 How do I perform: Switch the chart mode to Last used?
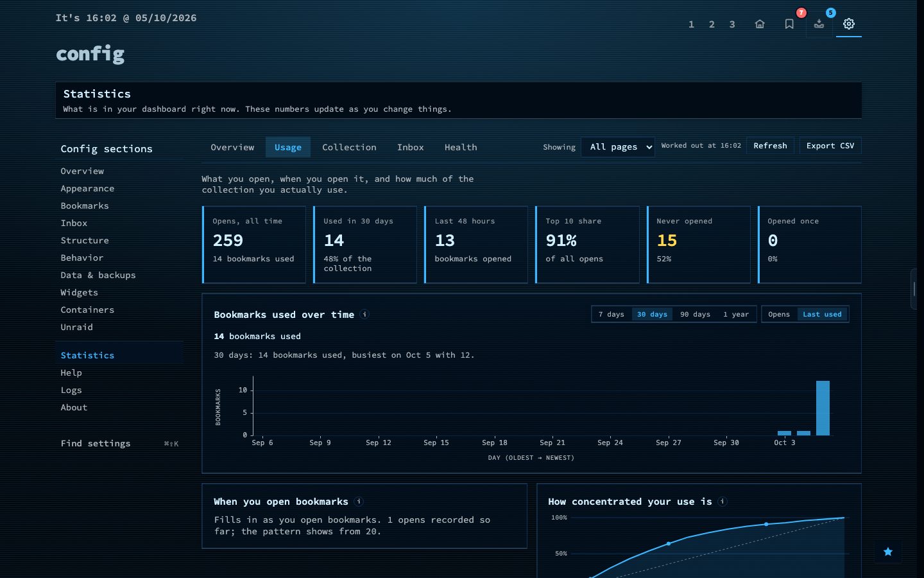tap(822, 314)
